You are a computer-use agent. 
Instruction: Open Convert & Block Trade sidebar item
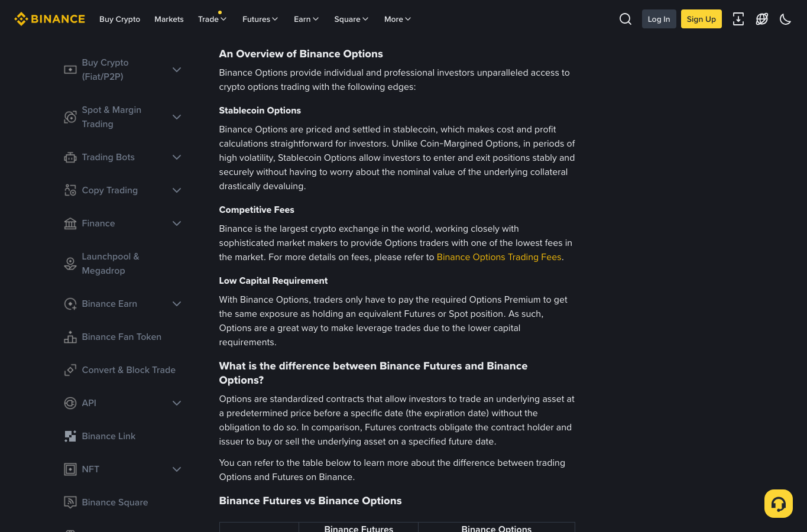[129, 370]
